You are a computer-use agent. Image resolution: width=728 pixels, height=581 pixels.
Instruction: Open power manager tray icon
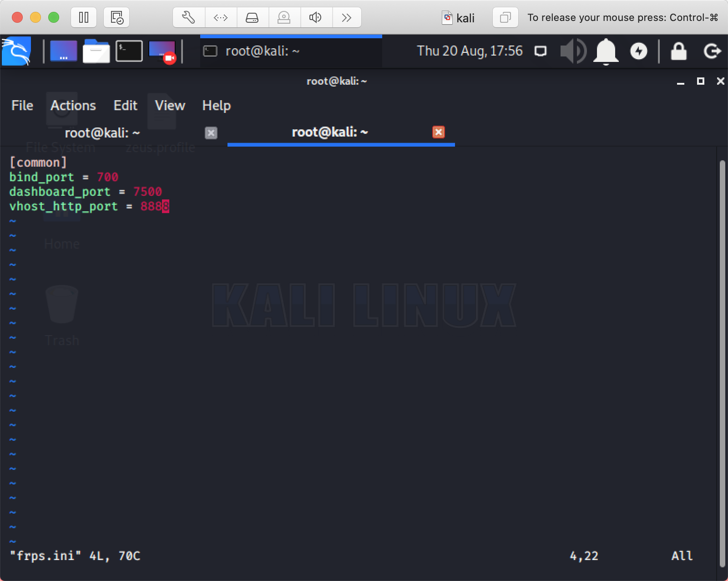coord(639,51)
